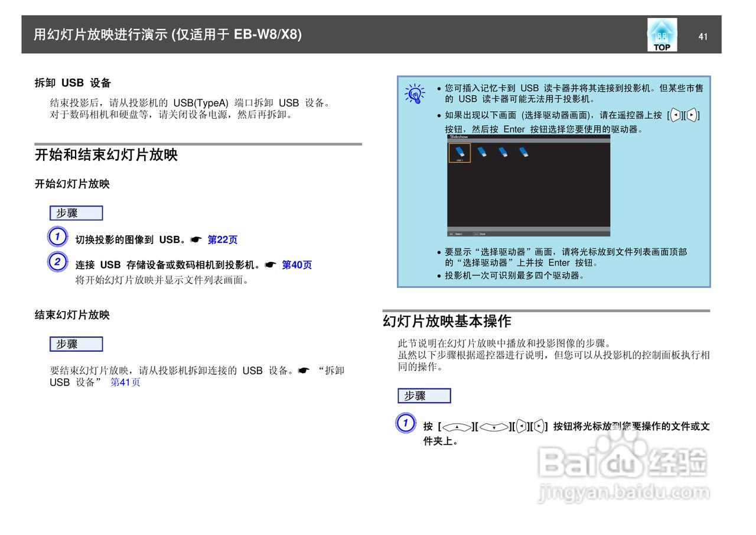
Task: Click the third USB drive icon
Action: [503, 152]
